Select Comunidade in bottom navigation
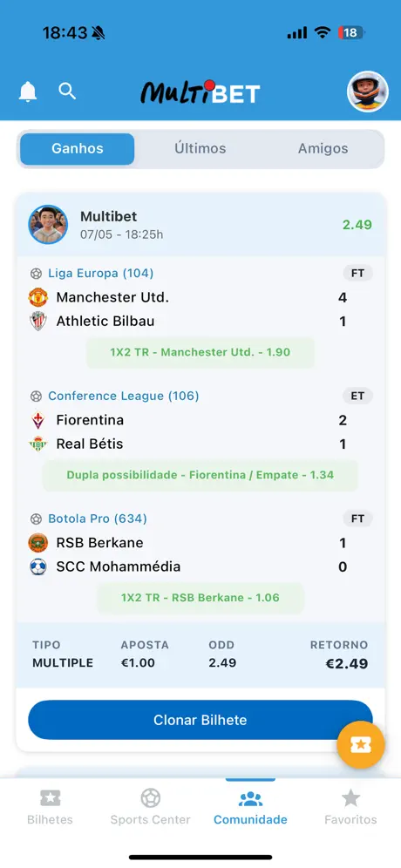The image size is (401, 868). click(250, 807)
